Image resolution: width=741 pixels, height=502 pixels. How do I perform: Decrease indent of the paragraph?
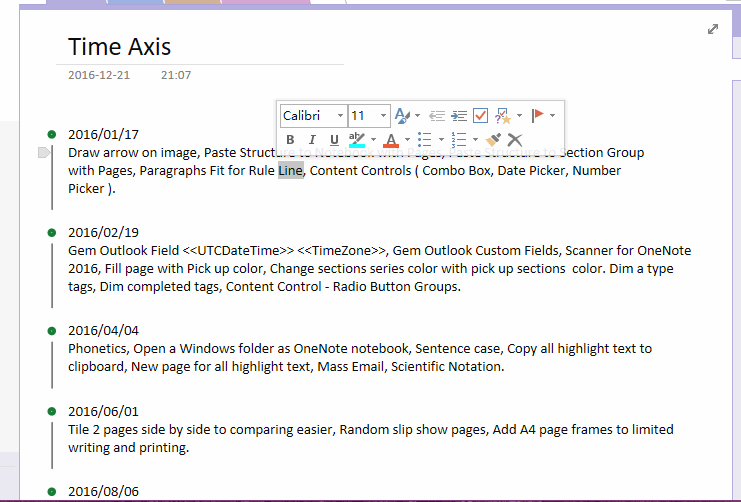click(x=437, y=116)
